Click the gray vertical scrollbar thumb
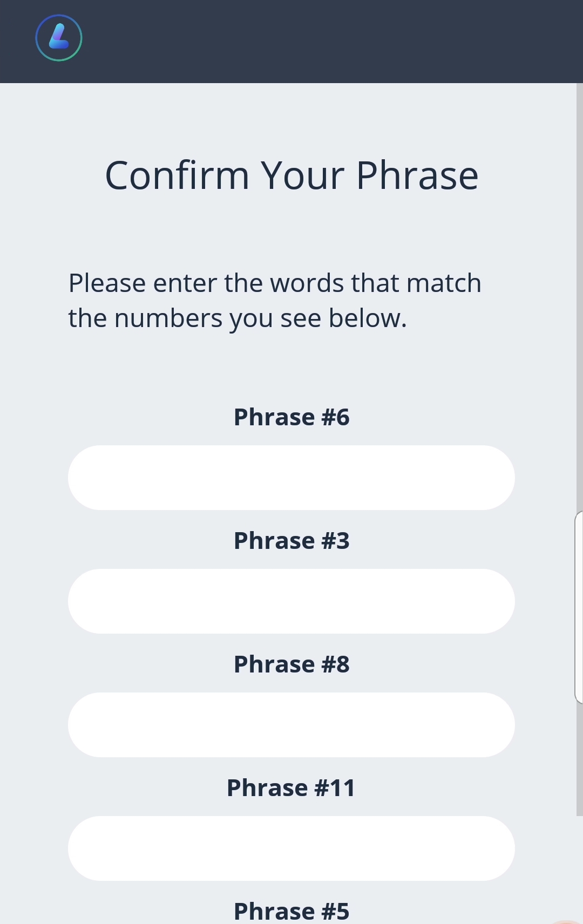 point(579,324)
